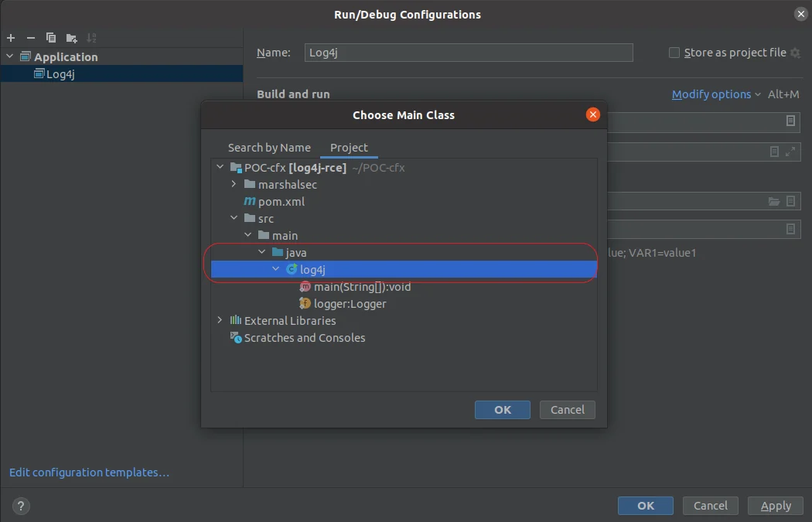Click the list icon in top Build and run field

790,121
